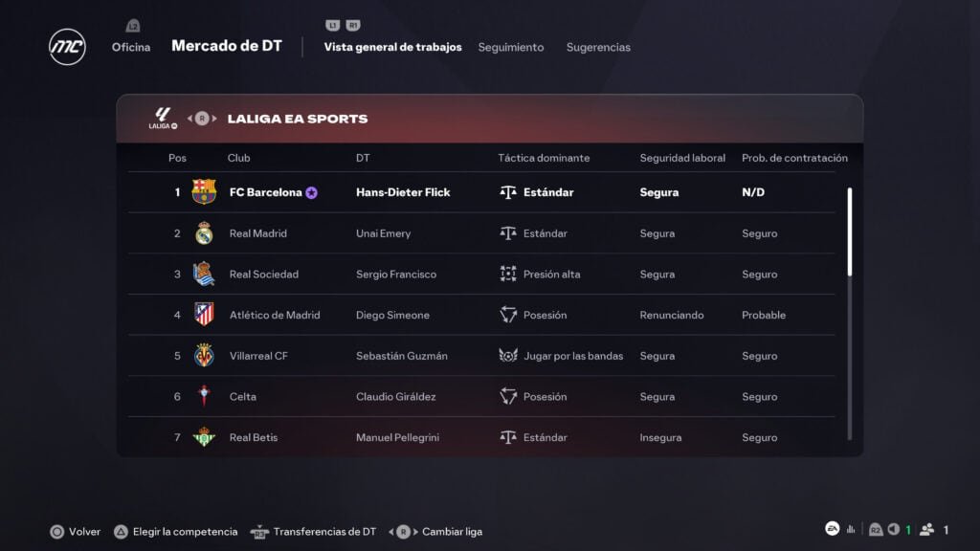Switch to next league with right arrow
980x551 pixels.
[x=214, y=118]
